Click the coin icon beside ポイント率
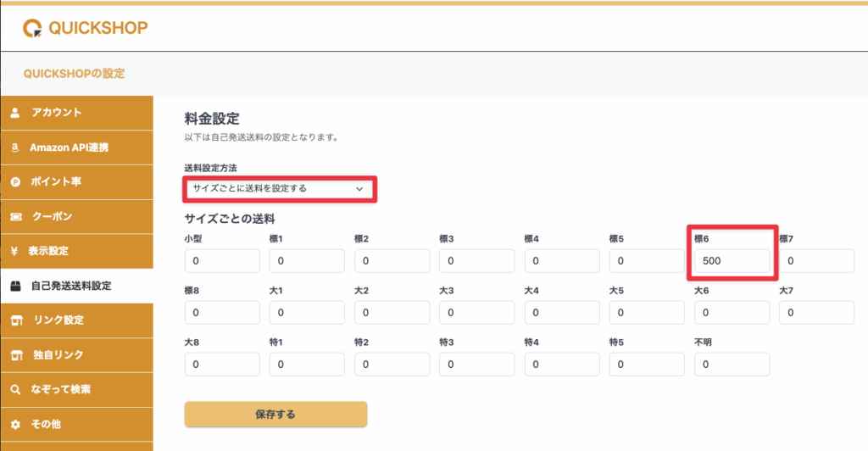The image size is (868, 451). click(x=15, y=182)
